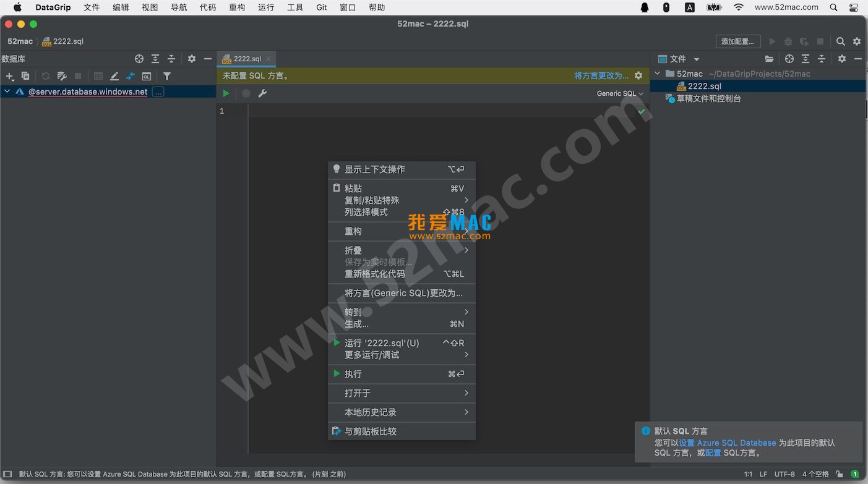Open the Generic SQL dialect dropdown

coord(619,93)
